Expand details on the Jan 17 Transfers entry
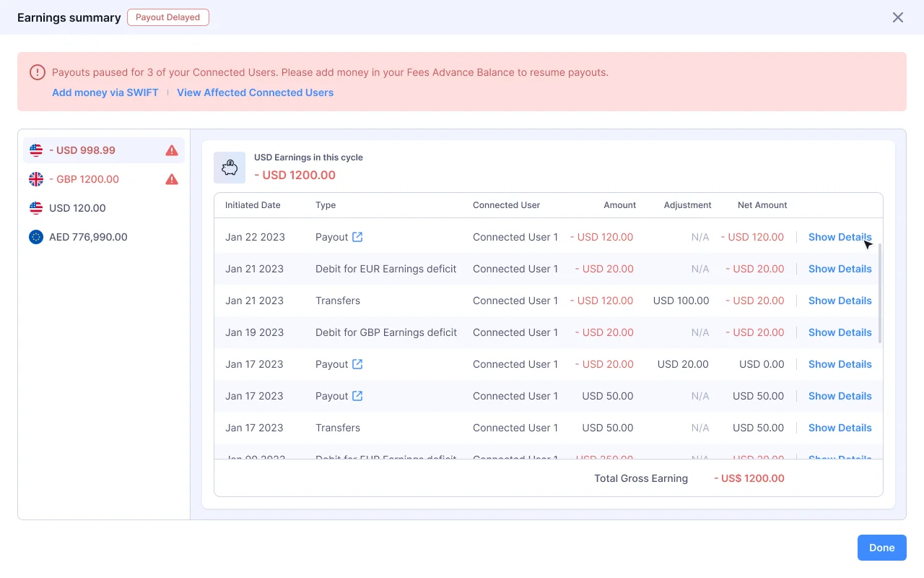The width and height of the screenshot is (924, 578). [x=840, y=428]
